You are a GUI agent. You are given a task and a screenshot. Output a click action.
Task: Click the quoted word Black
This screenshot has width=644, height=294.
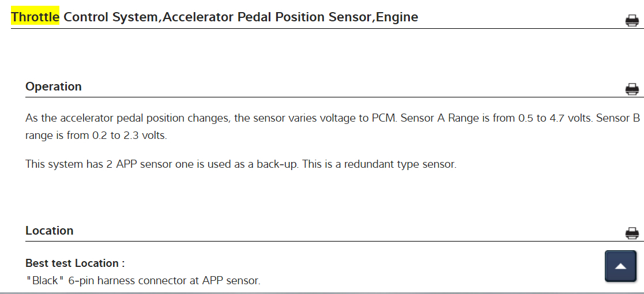46,281
